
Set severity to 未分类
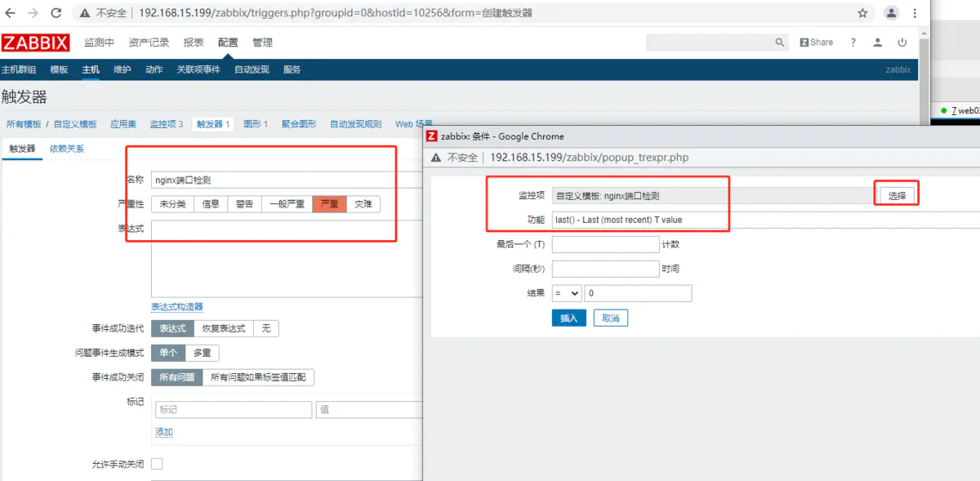[x=172, y=204]
